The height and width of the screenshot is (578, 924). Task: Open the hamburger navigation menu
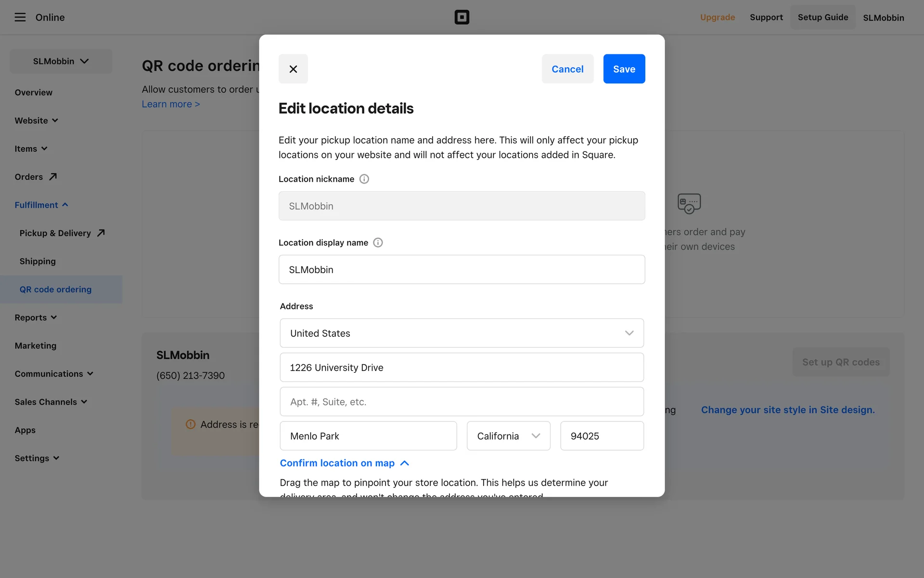coord(20,17)
